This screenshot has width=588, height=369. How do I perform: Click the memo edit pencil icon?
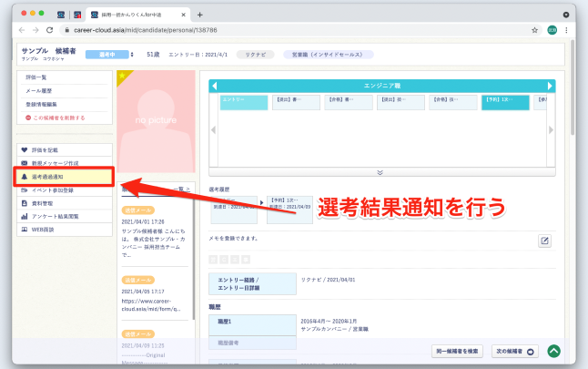[x=544, y=241]
